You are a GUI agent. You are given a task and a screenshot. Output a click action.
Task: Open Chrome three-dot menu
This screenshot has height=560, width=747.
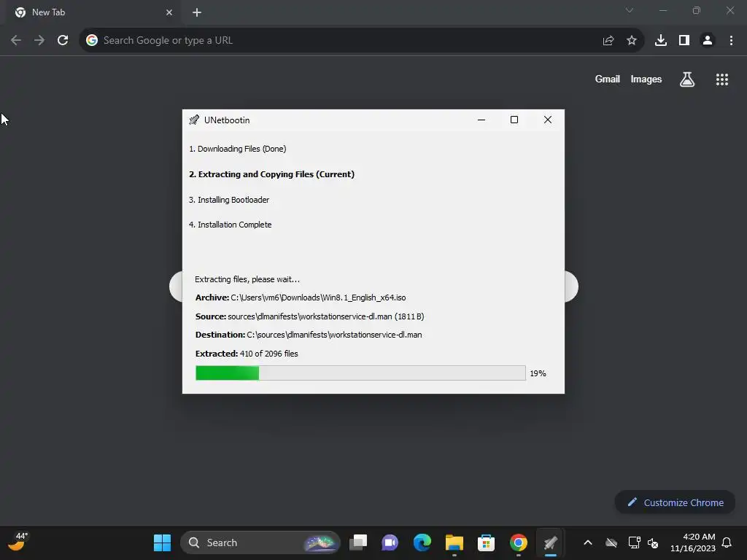[x=731, y=41]
